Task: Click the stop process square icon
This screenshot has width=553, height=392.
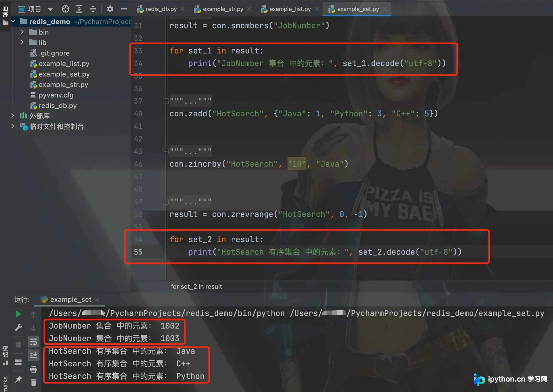Action: pos(18,345)
